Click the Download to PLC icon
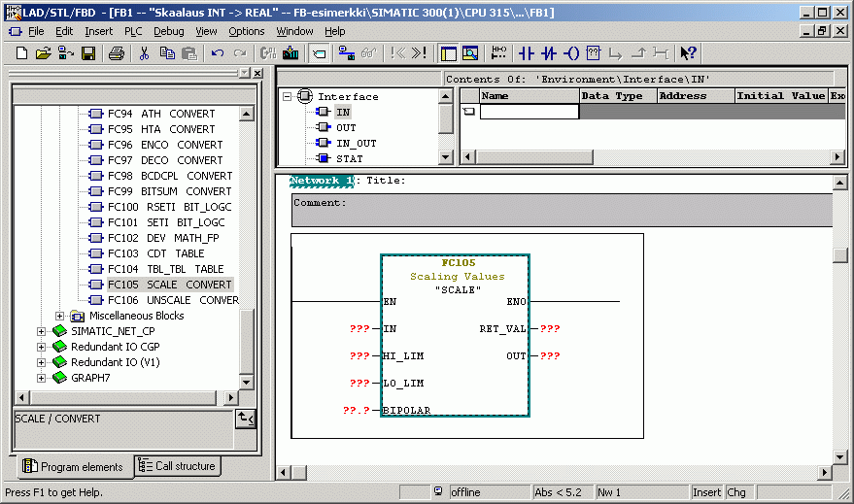The width and height of the screenshot is (854, 504). tap(290, 53)
